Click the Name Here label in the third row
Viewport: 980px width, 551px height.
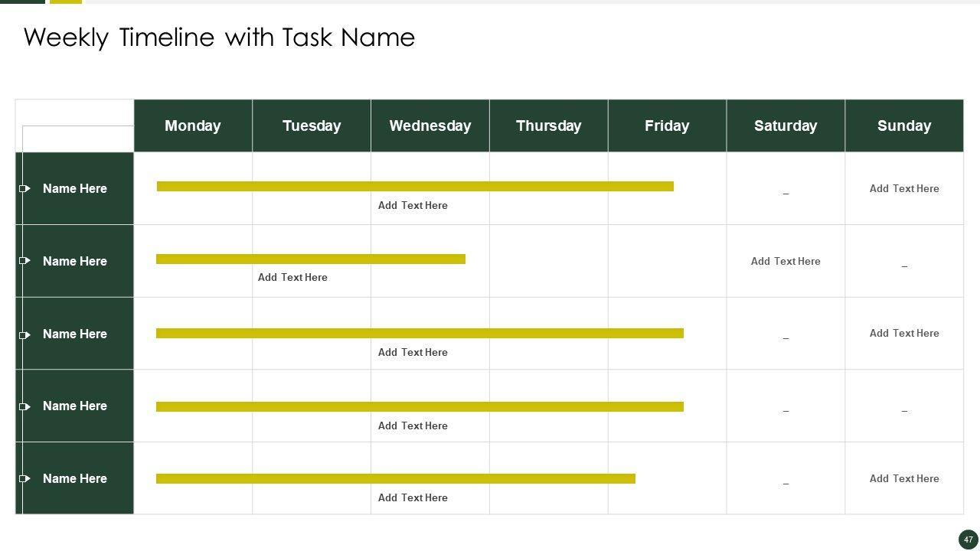75,334
